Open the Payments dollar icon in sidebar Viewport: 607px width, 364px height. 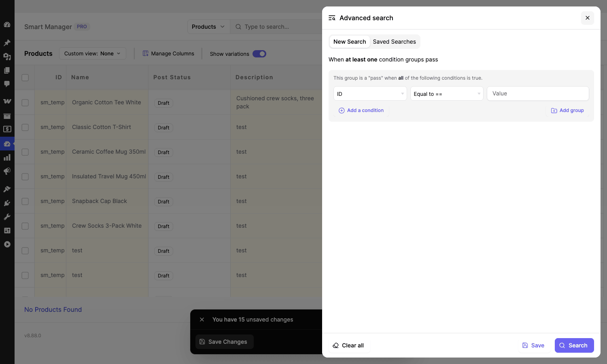click(7, 129)
